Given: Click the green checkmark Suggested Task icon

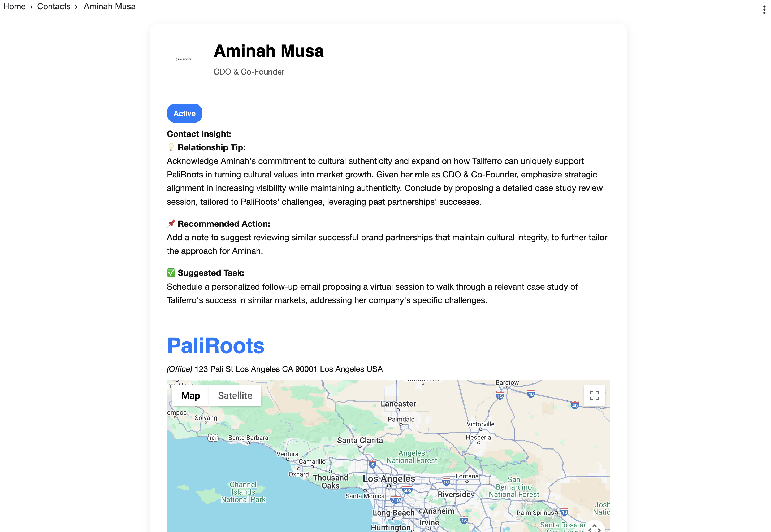Looking at the screenshot, I should pyautogui.click(x=171, y=273).
